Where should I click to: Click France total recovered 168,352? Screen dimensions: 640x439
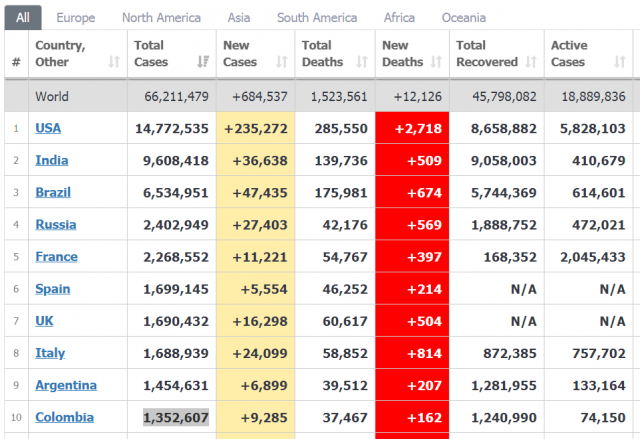510,257
